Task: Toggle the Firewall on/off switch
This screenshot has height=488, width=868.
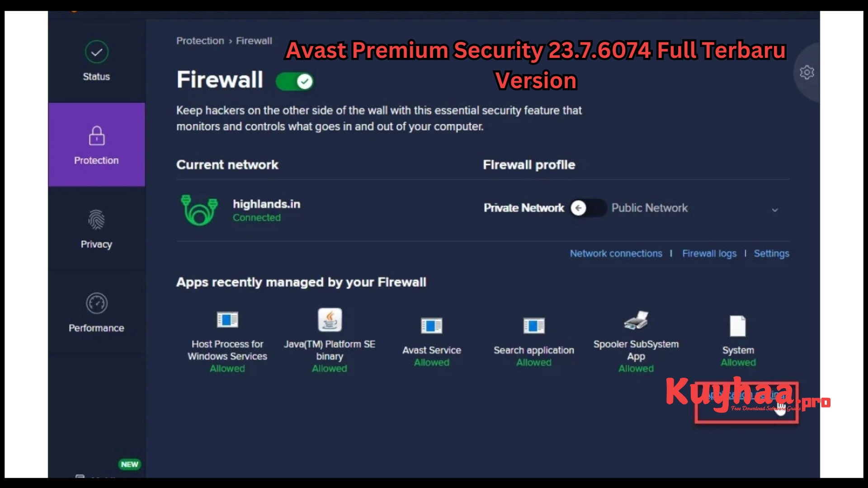Action: pos(296,80)
